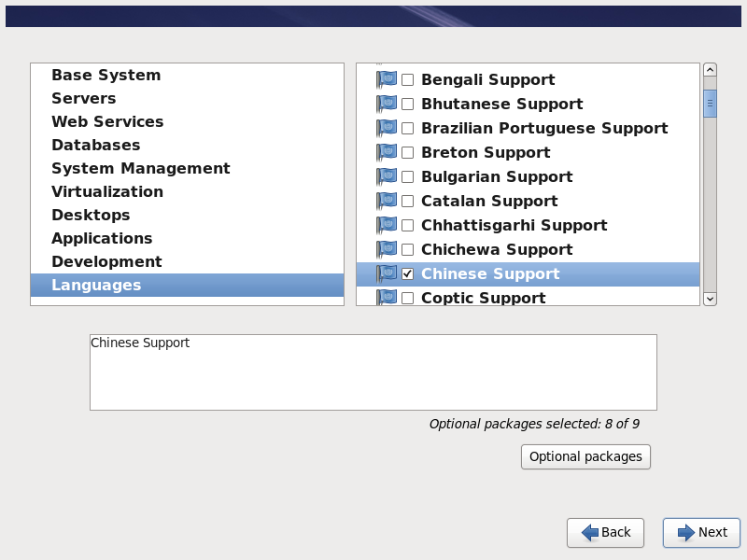Go back to the previous step
Viewport: 747px width, 560px height.
pos(605,532)
